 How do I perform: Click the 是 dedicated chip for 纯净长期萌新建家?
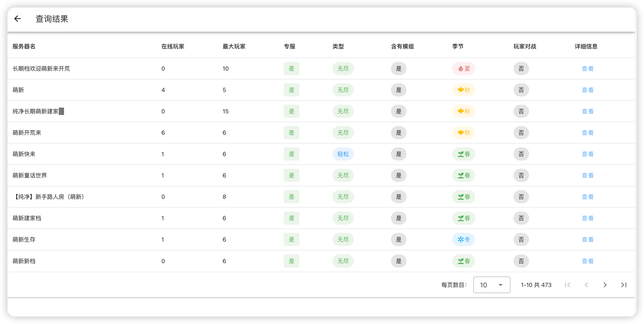(x=291, y=111)
